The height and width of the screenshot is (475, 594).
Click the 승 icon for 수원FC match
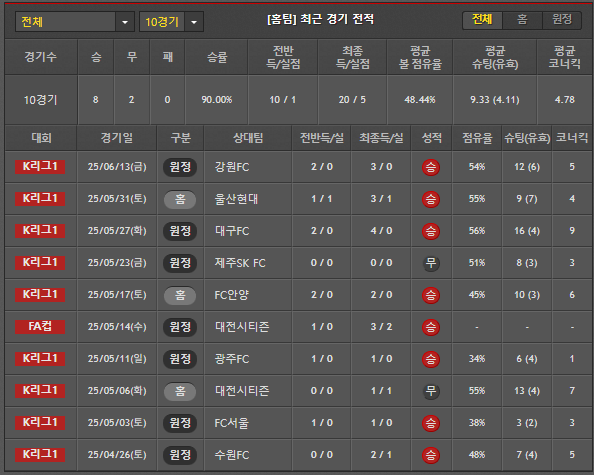431,455
